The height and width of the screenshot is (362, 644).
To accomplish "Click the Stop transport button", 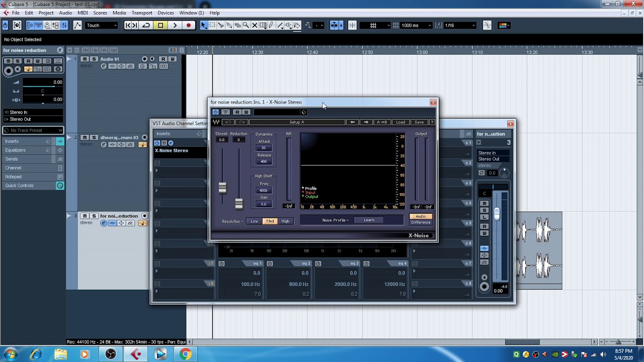I will tap(160, 25).
